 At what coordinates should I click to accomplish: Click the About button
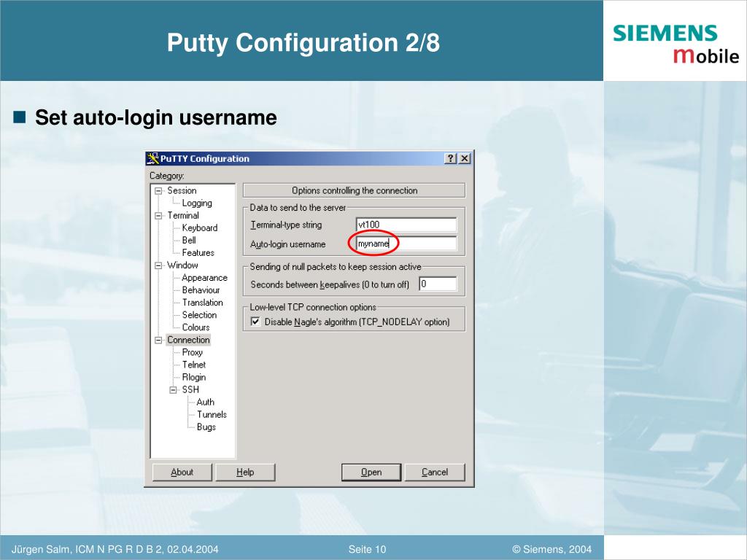click(182, 472)
